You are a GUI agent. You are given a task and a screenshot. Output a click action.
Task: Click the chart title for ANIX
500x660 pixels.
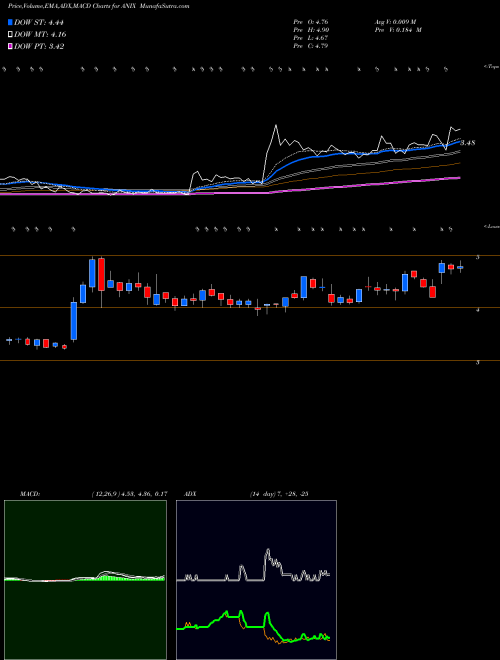(98, 6)
